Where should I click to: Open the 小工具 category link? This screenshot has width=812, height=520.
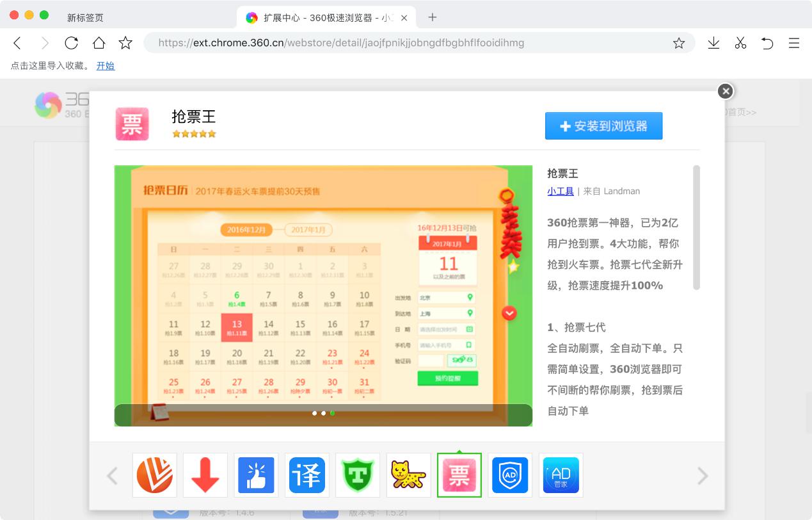(561, 191)
